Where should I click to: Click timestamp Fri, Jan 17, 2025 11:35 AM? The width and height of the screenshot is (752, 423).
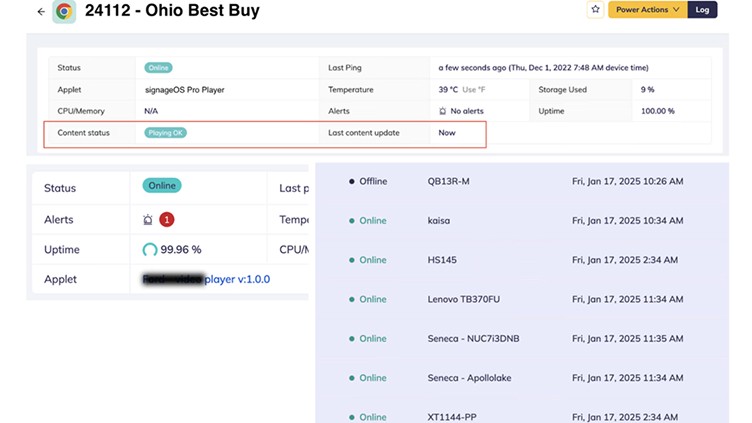[627, 339]
